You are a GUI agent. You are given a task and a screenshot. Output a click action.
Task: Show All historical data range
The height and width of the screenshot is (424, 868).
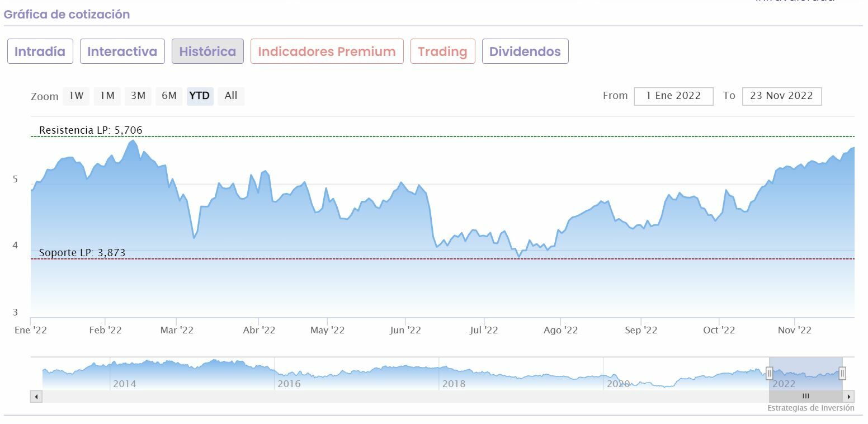231,96
